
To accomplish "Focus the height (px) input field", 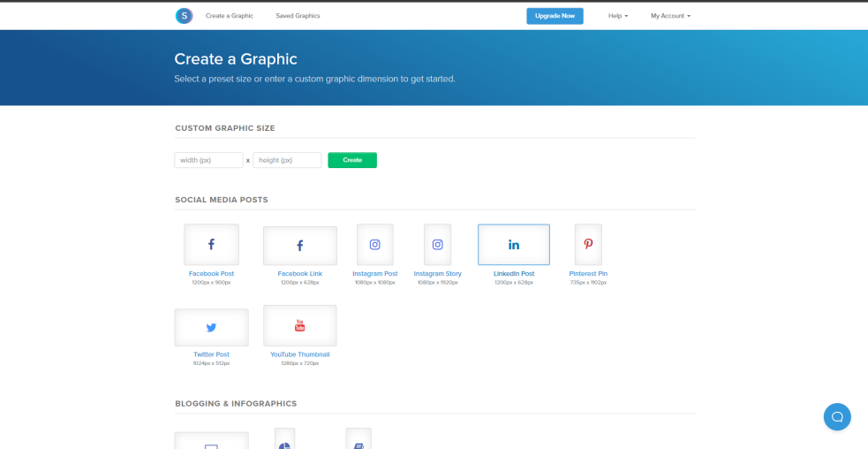I will 287,160.
